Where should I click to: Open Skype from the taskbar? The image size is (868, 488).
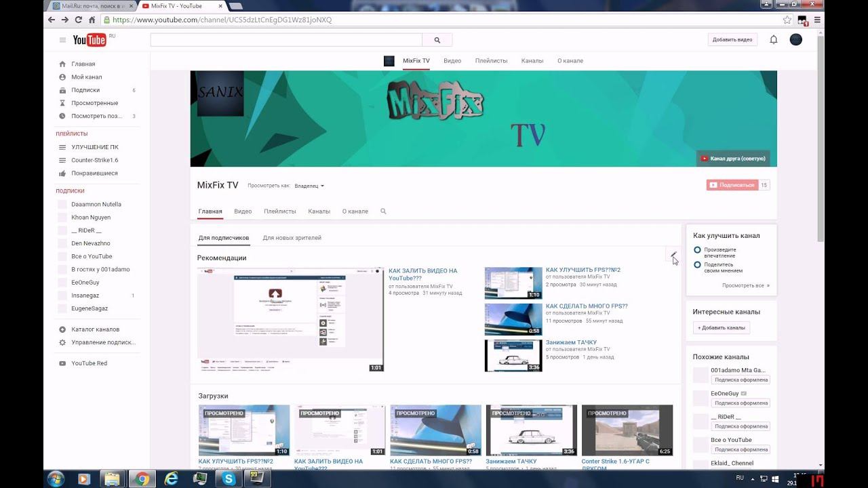[229, 479]
